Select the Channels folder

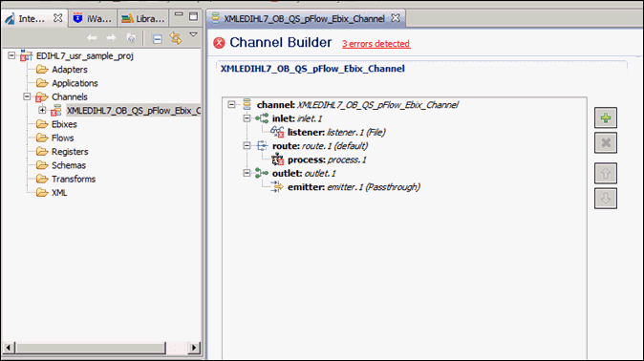70,96
